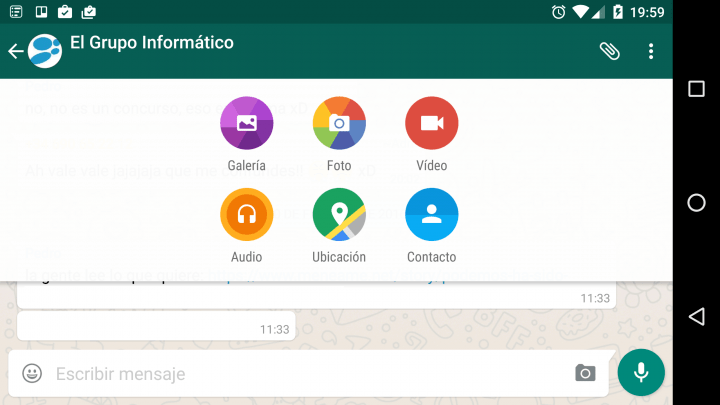Open El Grupo Informático group avatar
Viewport: 720px width, 405px height.
[x=45, y=51]
